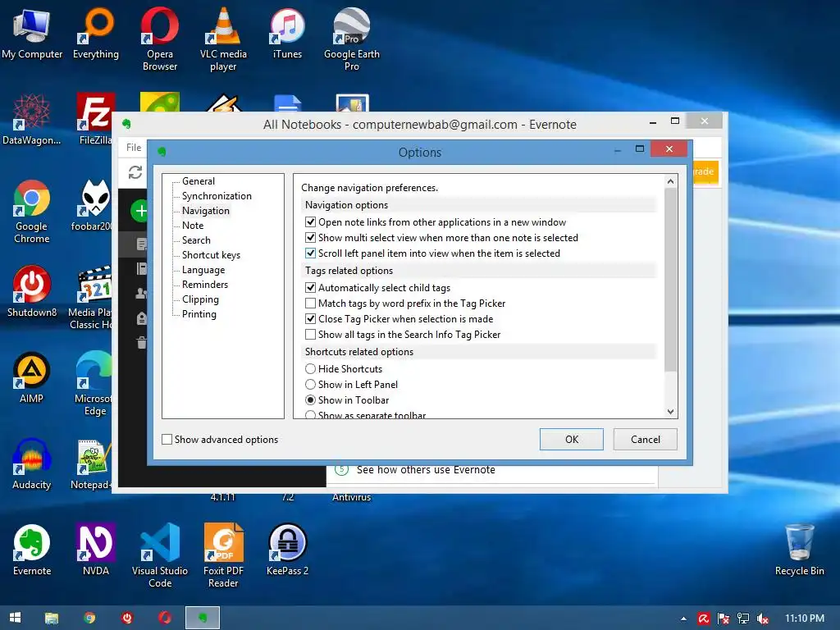Toggle Open note links in a new window
The height and width of the screenshot is (630, 840).
tap(310, 221)
